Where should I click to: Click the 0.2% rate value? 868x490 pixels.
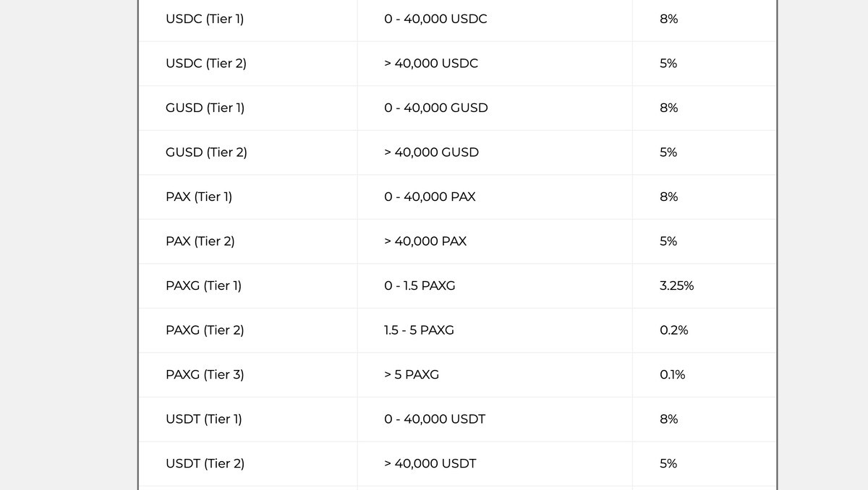[673, 330]
